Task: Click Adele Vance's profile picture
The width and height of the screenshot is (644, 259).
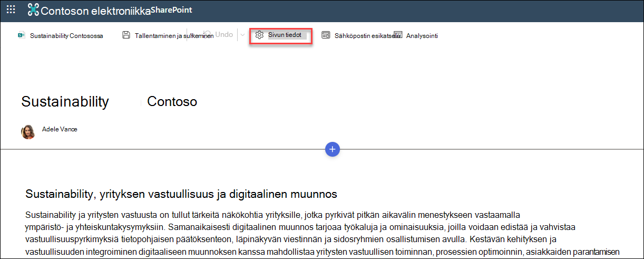Action: (28, 132)
